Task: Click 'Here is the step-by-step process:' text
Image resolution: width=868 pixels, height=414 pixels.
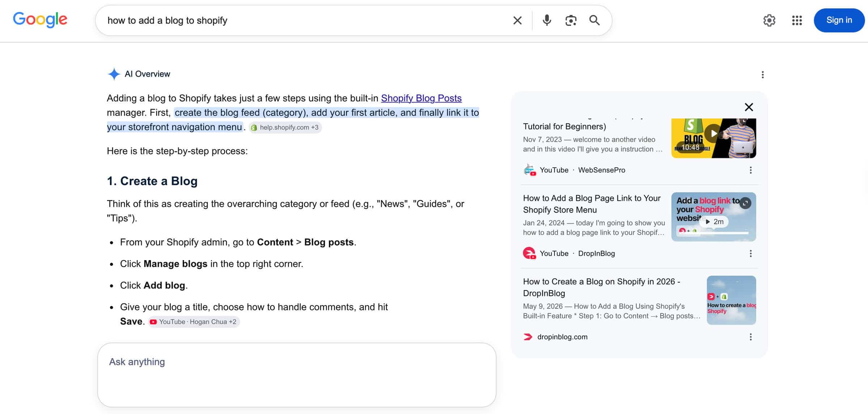Action: click(177, 151)
